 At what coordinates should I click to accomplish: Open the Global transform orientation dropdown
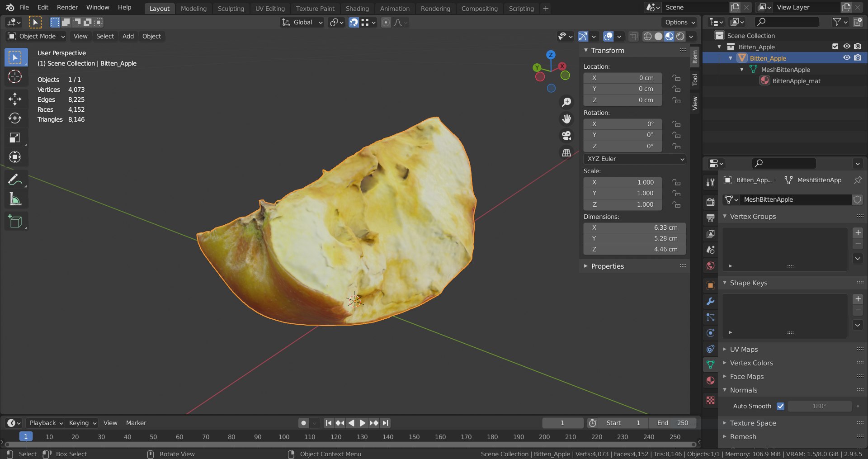[302, 22]
